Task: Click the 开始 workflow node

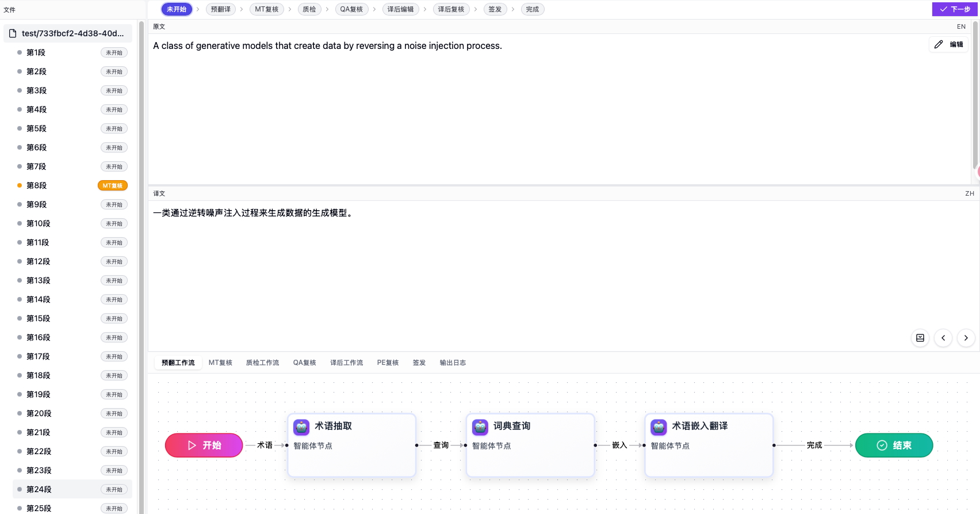Action: pos(204,446)
